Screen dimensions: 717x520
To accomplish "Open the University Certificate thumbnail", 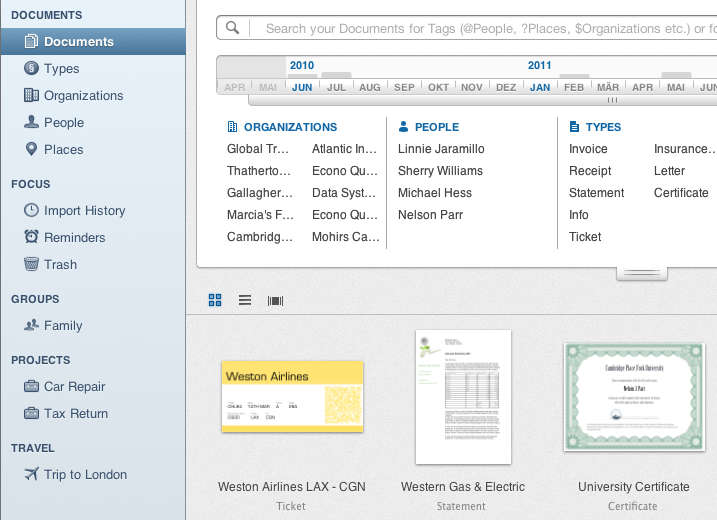I will (x=633, y=397).
